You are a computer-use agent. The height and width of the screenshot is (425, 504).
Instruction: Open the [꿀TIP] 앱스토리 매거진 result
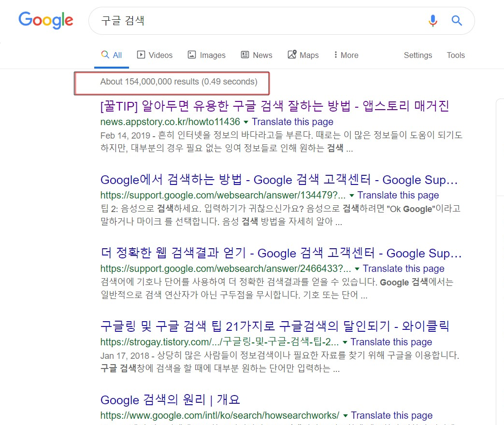[x=274, y=106]
